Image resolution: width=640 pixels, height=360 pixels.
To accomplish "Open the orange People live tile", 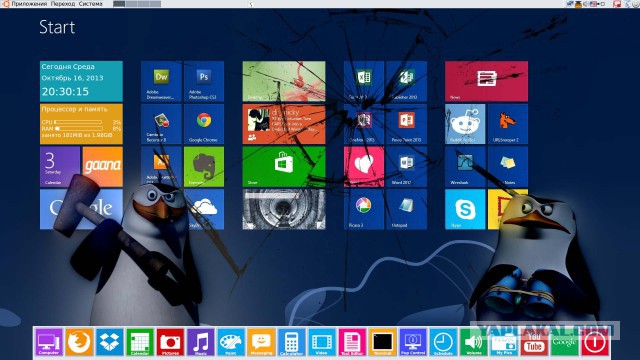I will click(x=284, y=124).
